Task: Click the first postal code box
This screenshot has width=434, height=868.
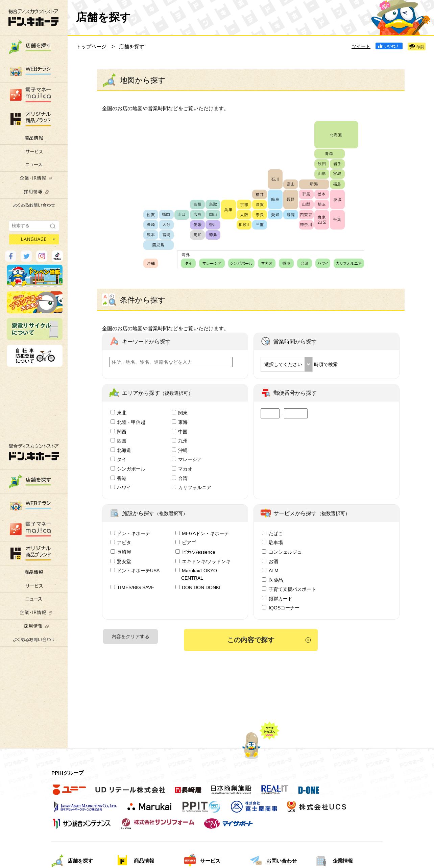Action: point(270,413)
